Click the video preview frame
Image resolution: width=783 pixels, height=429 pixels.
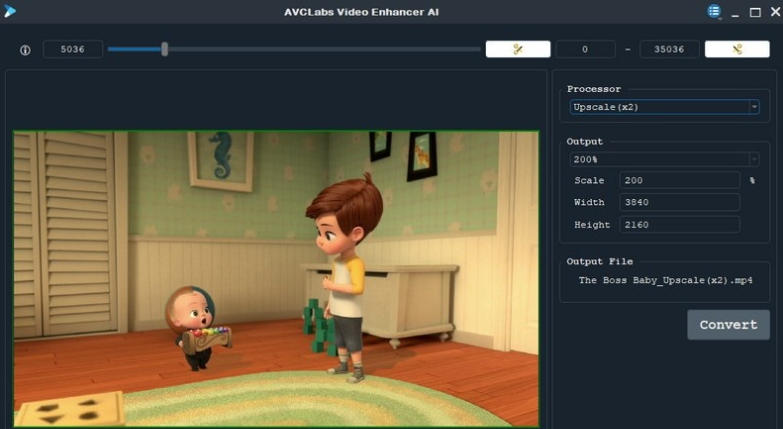[276, 279]
